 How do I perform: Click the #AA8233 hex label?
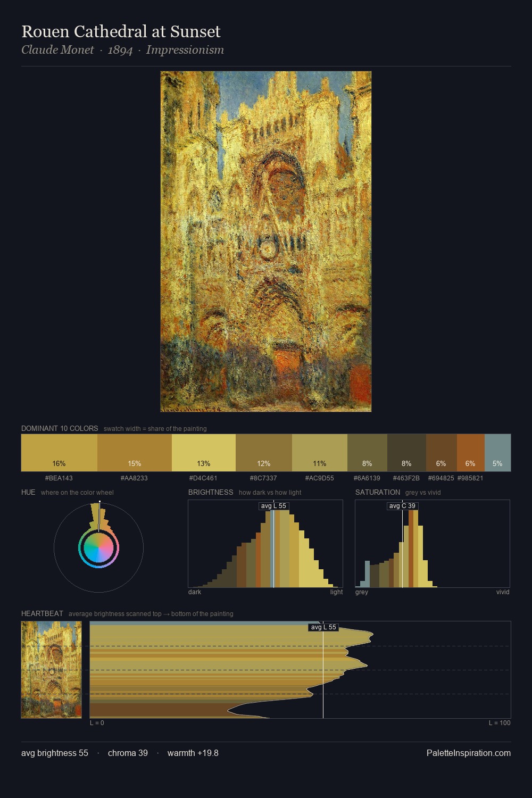pyautogui.click(x=134, y=478)
